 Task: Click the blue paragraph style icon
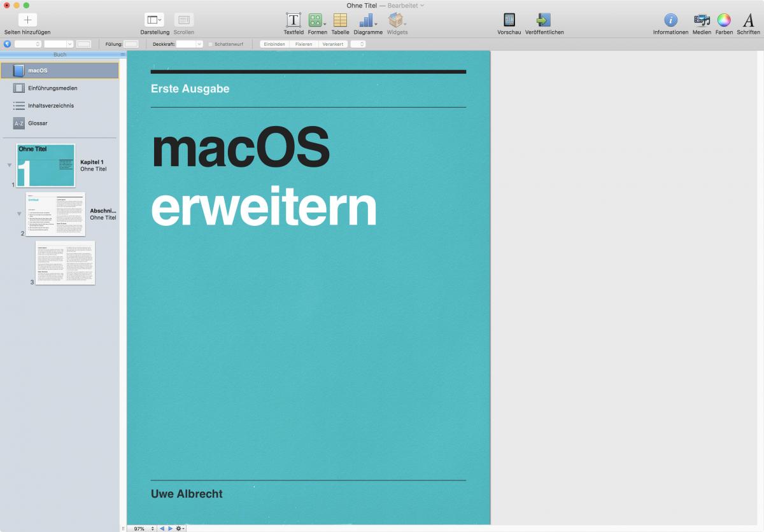pos(7,44)
